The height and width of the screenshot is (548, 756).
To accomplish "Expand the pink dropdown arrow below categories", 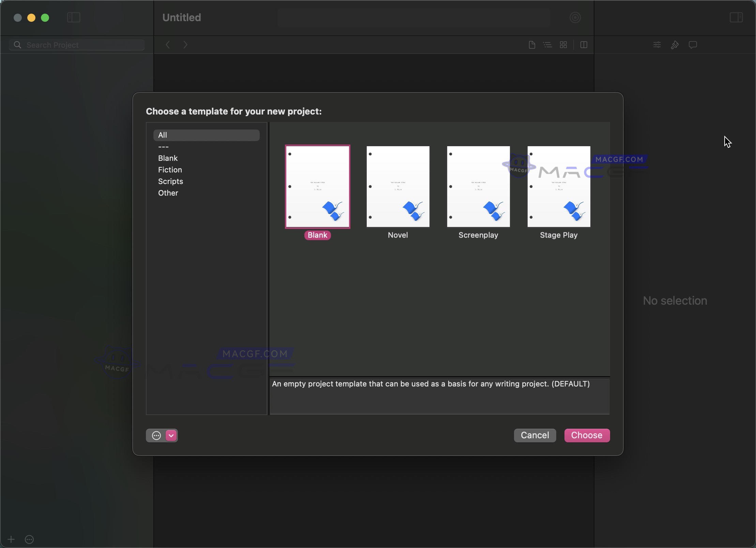I will click(x=171, y=435).
